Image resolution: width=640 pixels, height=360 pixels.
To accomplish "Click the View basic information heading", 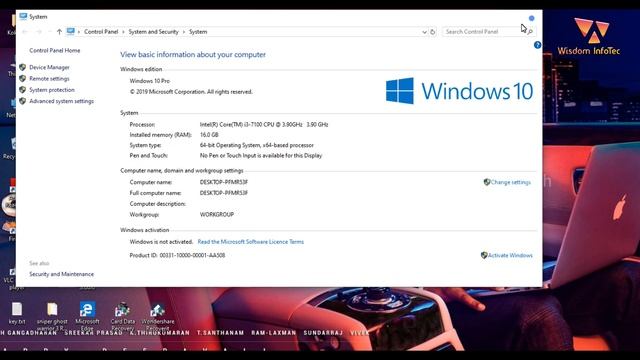I will point(193,54).
